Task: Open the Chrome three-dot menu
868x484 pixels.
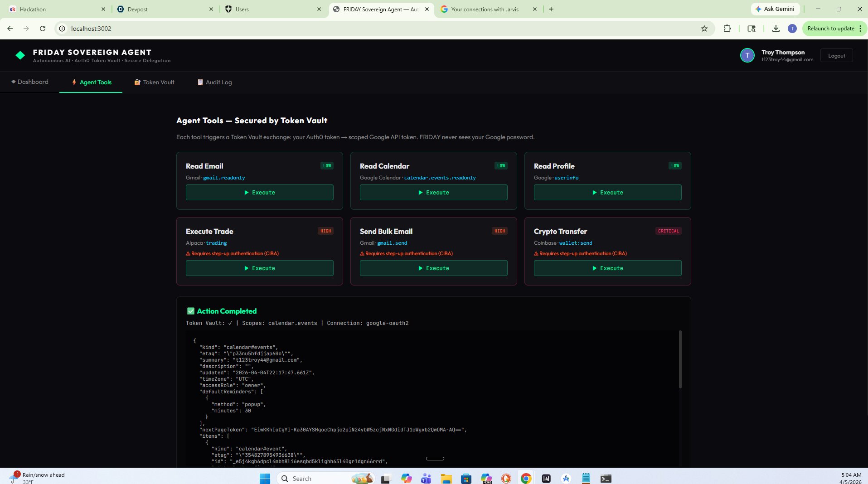Action: pos(860,29)
